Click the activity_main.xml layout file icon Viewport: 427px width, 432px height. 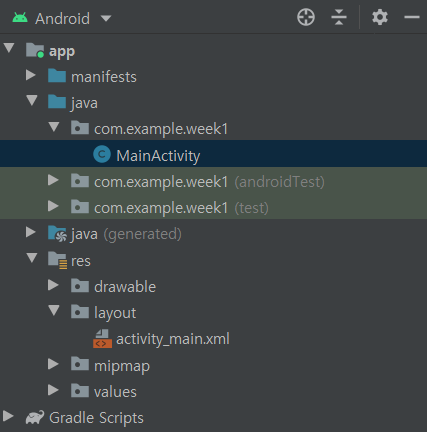[x=102, y=339]
